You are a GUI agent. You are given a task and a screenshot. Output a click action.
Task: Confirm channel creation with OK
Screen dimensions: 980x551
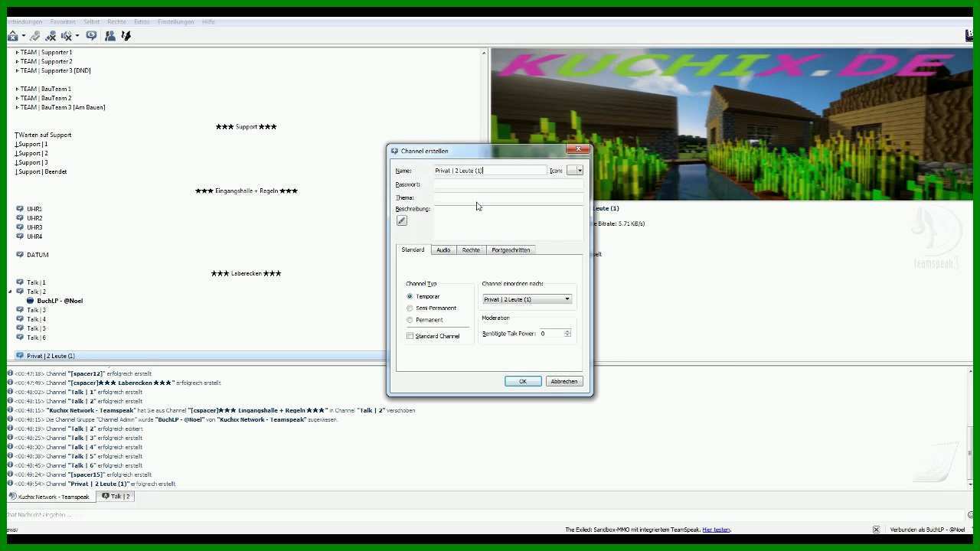click(523, 381)
